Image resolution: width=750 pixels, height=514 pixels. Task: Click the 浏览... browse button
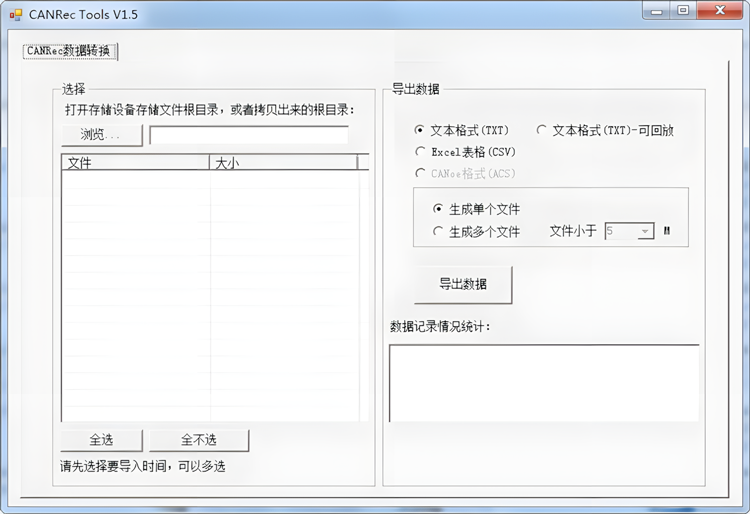pos(101,135)
